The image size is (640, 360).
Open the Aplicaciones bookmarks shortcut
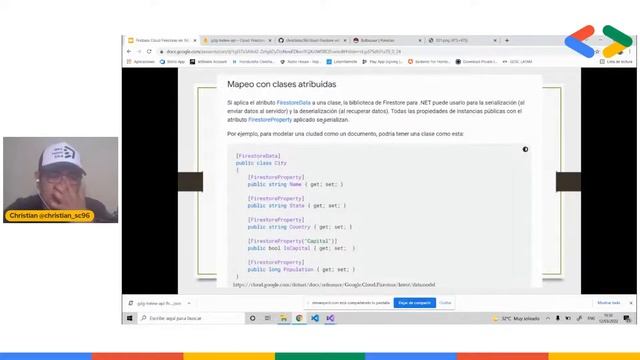coord(140,62)
